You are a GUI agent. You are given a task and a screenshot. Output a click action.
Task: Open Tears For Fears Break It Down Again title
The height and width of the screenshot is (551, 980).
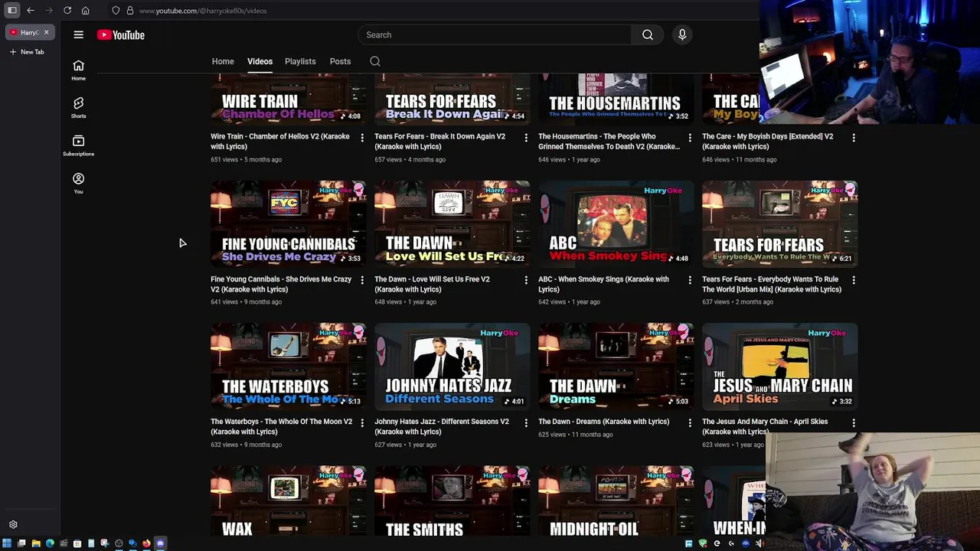click(x=439, y=141)
